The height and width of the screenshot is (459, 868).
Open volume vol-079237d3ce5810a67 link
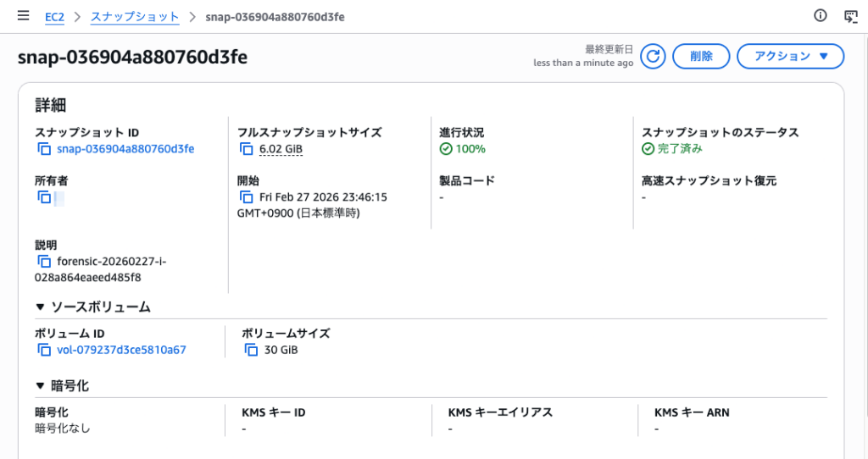(x=121, y=350)
